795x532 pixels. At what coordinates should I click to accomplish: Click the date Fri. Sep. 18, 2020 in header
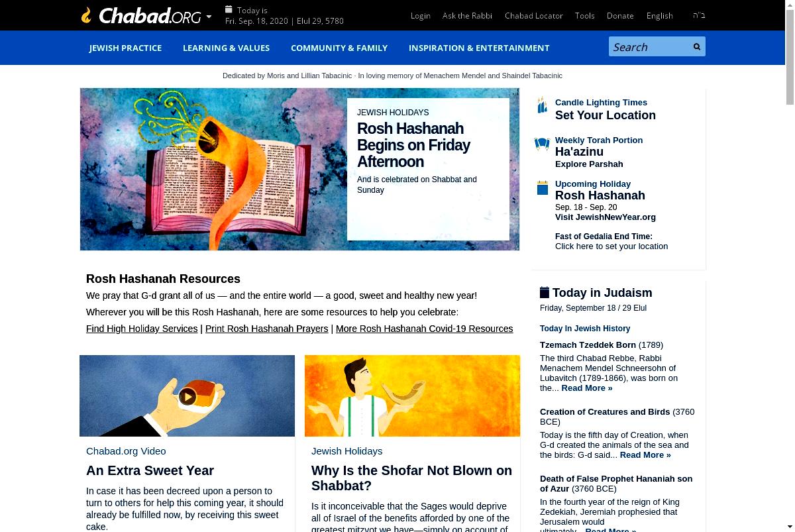tap(256, 21)
